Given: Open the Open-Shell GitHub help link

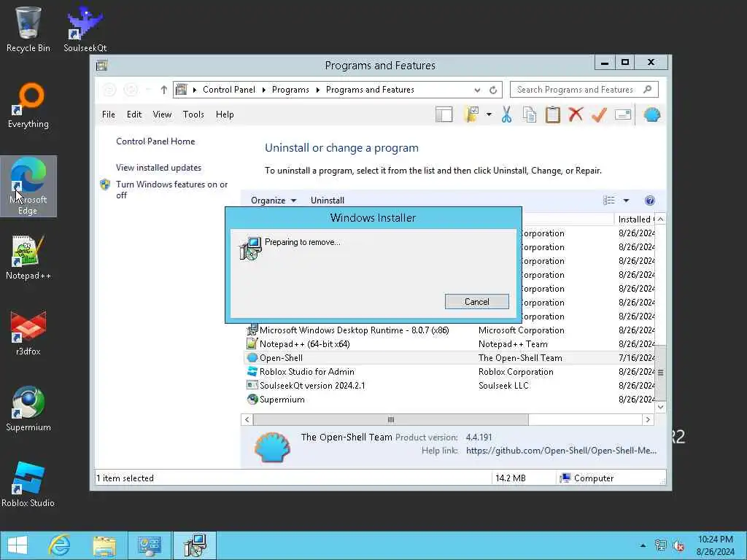Looking at the screenshot, I should coord(561,451).
